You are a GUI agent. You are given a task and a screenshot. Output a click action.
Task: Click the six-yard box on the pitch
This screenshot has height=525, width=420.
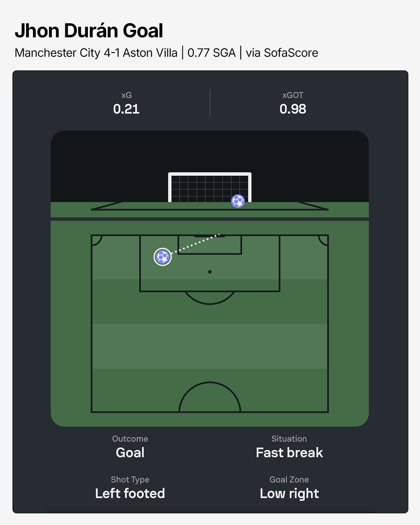[x=210, y=245]
